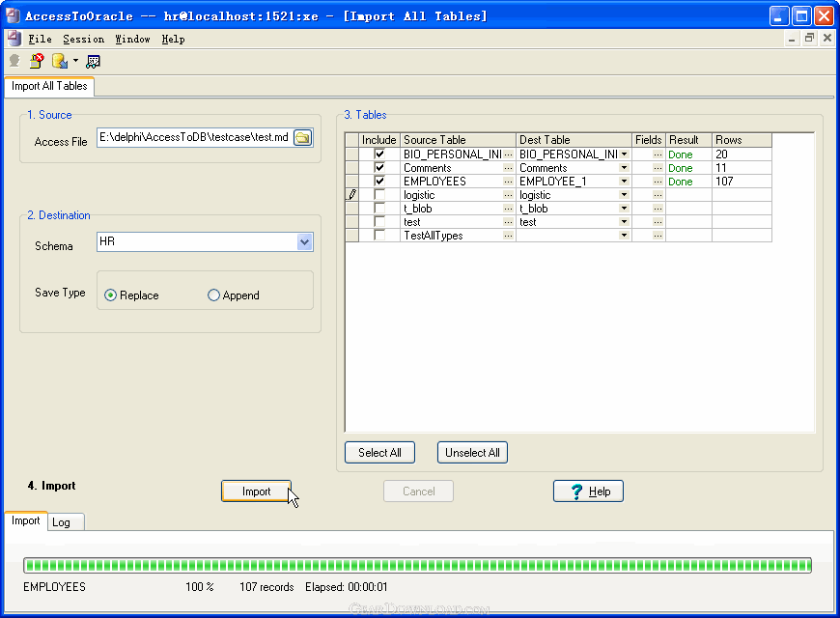This screenshot has width=840, height=618.
Task: Open Fields ellipsis in the Comments row
Action: click(x=658, y=168)
